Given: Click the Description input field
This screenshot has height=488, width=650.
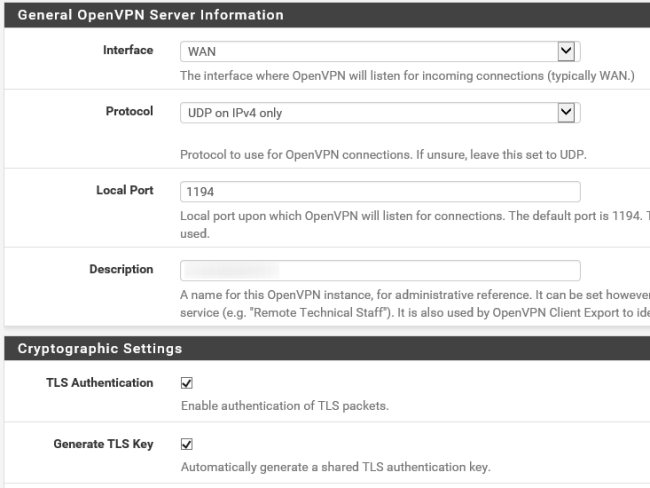Looking at the screenshot, I should pyautogui.click(x=380, y=270).
